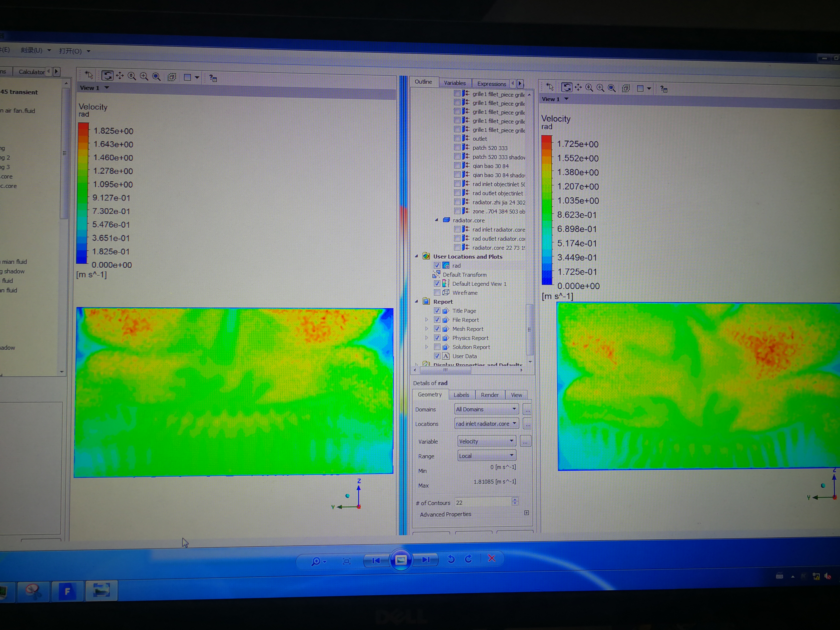Open View 1 dropdown in left viewer
The width and height of the screenshot is (840, 630).
[107, 88]
